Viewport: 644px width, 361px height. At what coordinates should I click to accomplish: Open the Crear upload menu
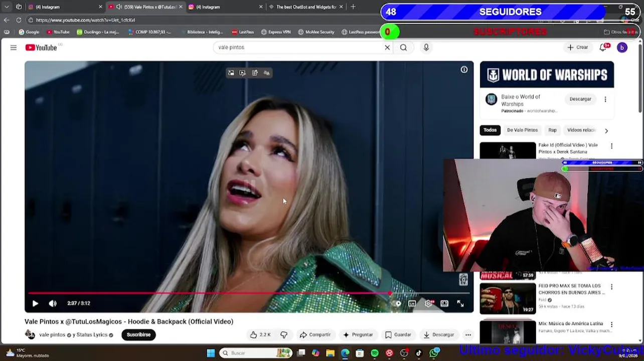point(577,48)
